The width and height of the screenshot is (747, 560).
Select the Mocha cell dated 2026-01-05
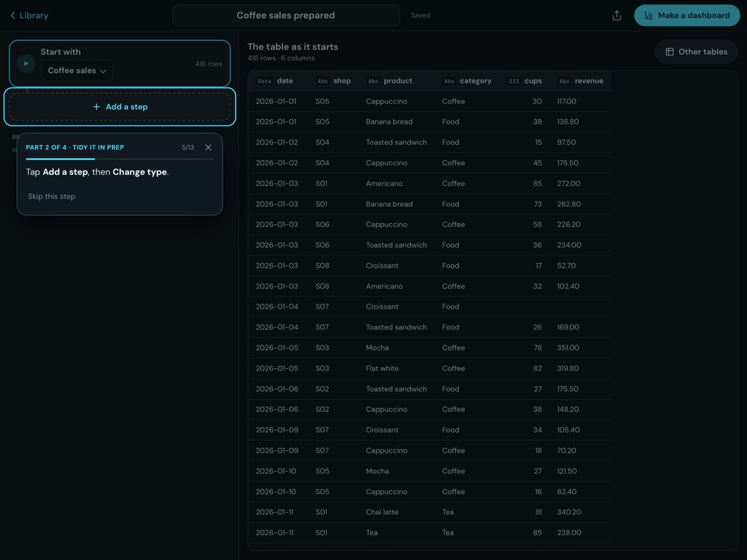click(377, 347)
